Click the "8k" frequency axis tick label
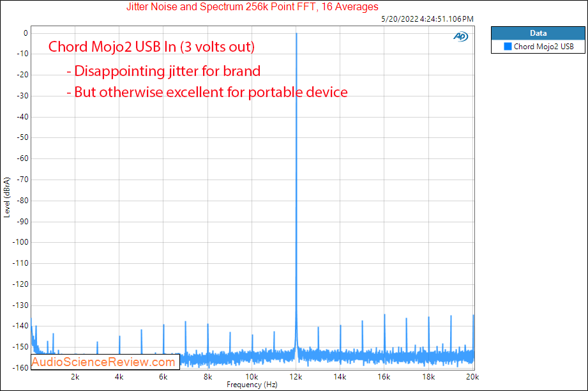Viewport: 588px width, 391px height. coord(207,377)
